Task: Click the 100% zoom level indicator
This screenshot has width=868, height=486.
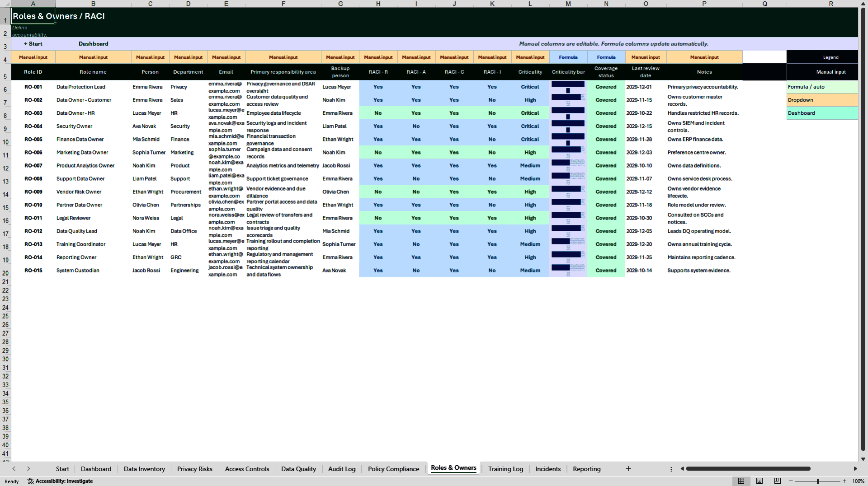Action: 858,481
